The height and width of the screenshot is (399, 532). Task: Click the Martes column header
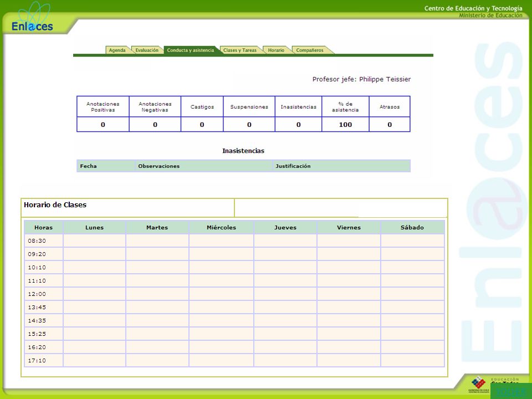(157, 227)
